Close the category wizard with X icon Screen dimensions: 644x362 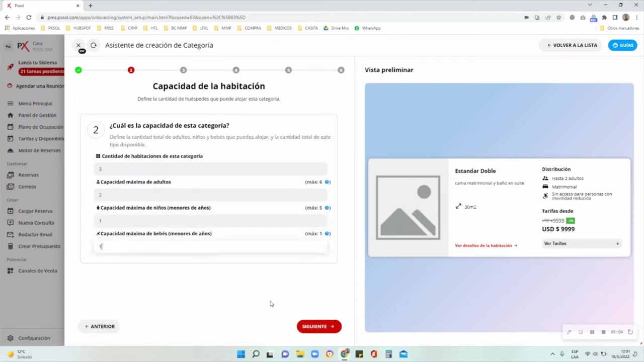coord(78,45)
